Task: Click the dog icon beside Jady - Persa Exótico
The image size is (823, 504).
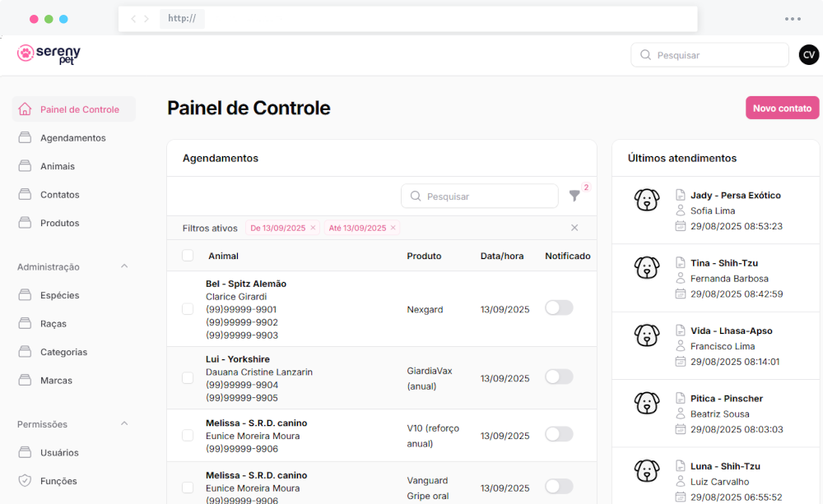Action: 647,200
